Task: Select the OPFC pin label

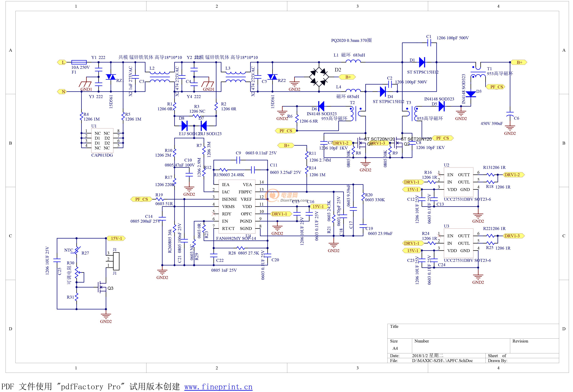Action: click(x=246, y=214)
